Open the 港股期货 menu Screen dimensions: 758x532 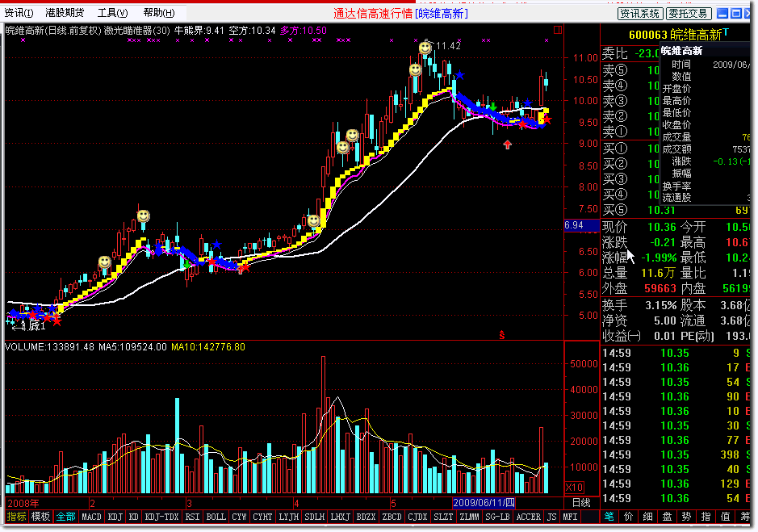click(x=65, y=13)
